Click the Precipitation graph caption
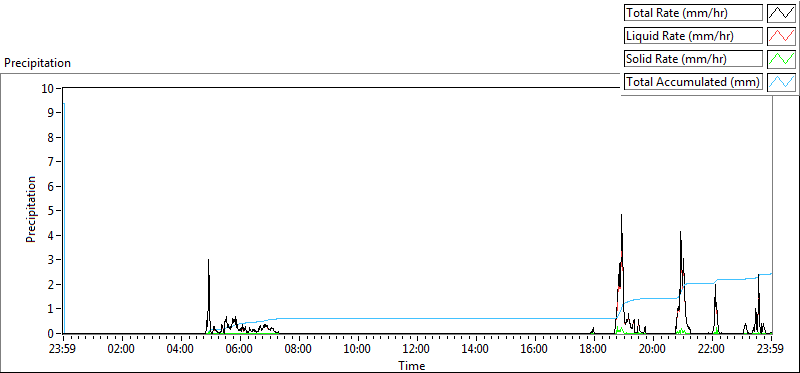 click(37, 63)
